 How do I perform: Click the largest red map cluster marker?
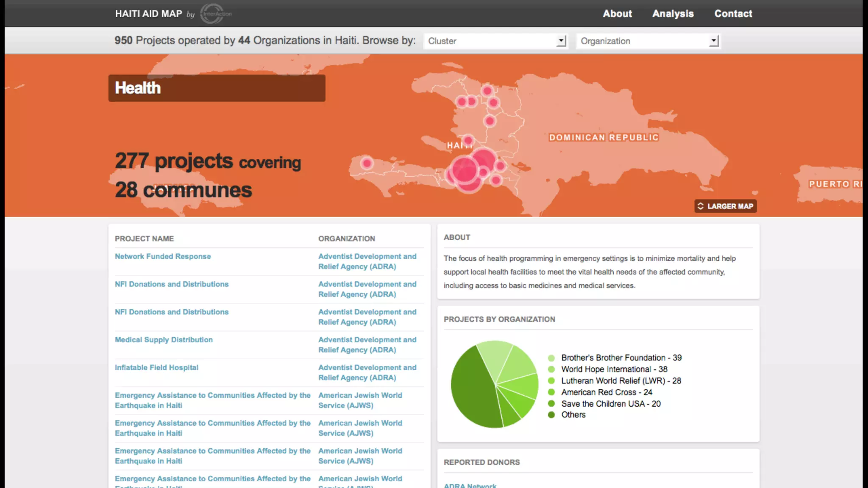(x=465, y=170)
